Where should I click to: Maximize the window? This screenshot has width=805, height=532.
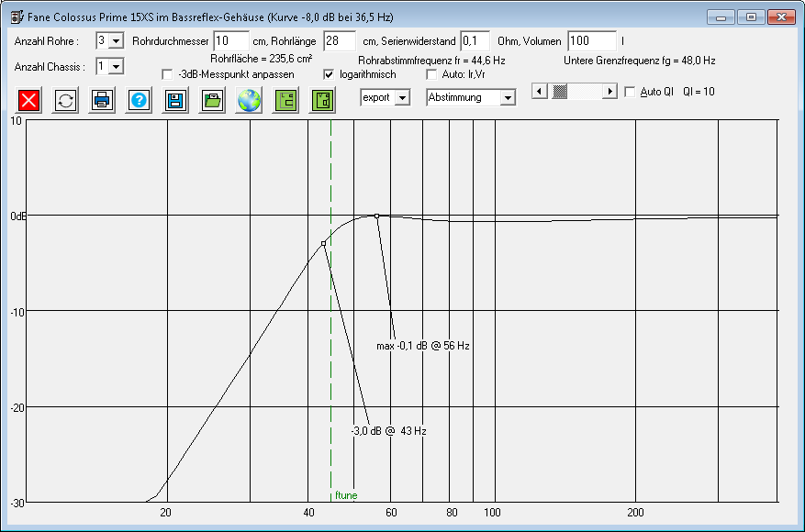(751, 17)
